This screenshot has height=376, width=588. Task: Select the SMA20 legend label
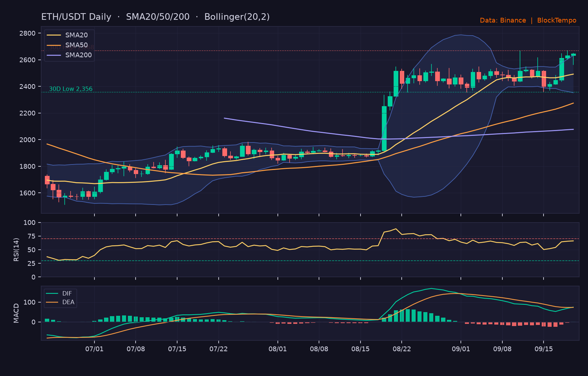click(76, 35)
